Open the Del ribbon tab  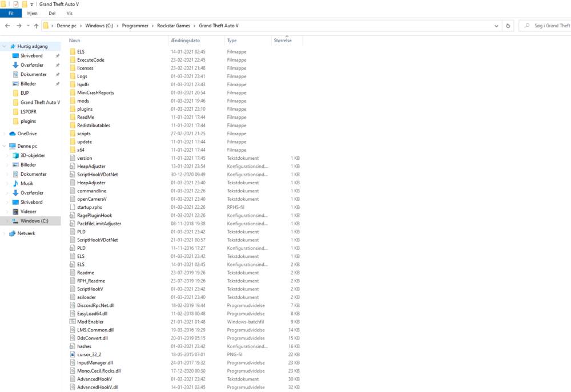tap(52, 13)
